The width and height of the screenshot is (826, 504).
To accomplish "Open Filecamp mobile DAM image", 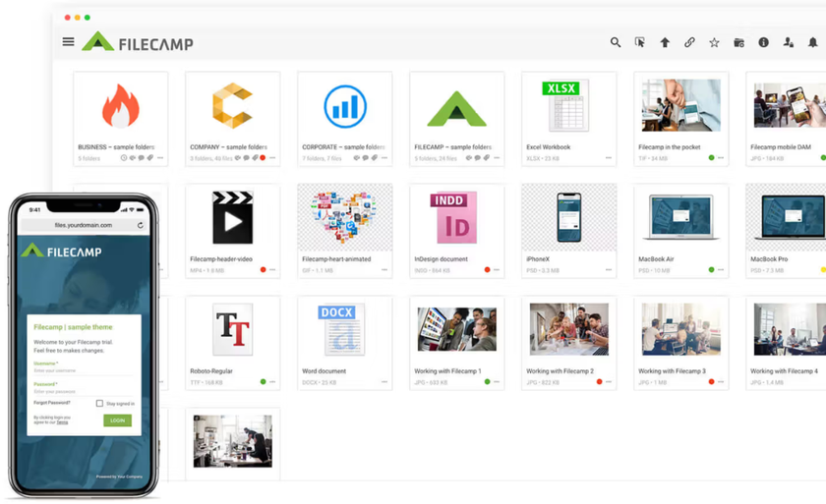I will point(790,105).
